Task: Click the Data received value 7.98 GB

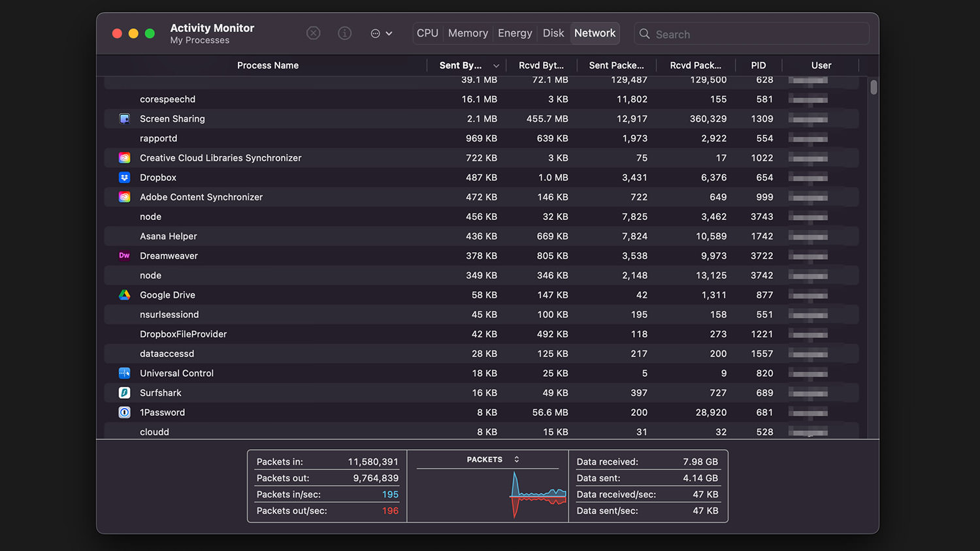Action: (700, 462)
